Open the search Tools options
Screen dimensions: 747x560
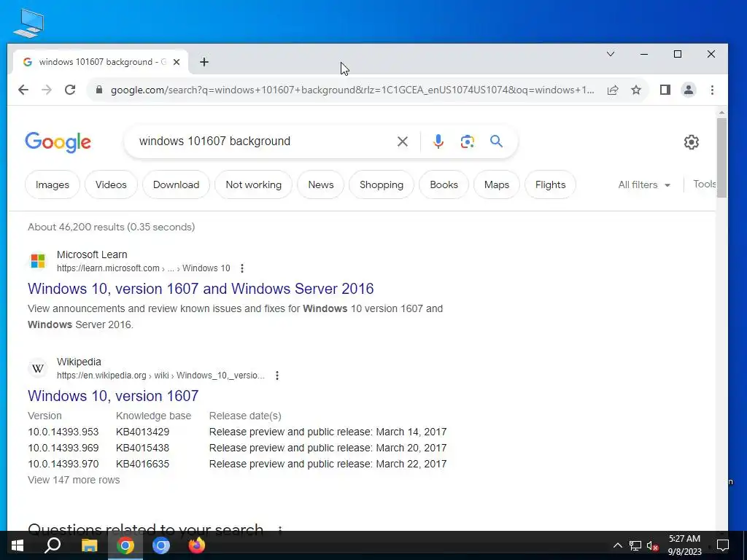tap(704, 184)
